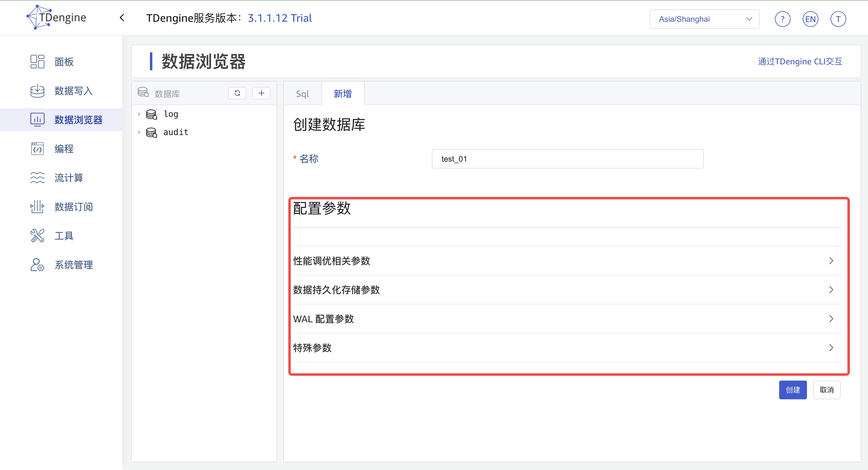Image resolution: width=868 pixels, height=470 pixels.
Task: Open the 通过TDengine CLI交互 link
Action: 800,61
